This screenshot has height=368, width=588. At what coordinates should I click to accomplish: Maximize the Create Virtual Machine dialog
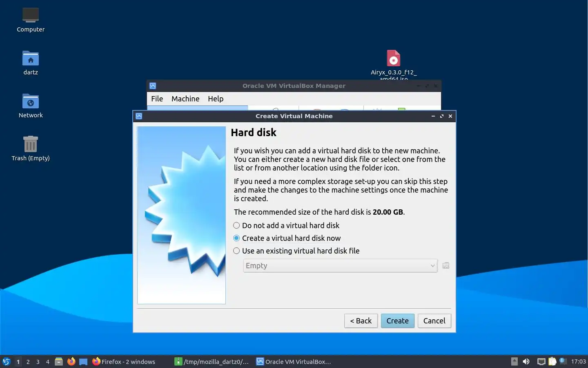click(x=441, y=116)
